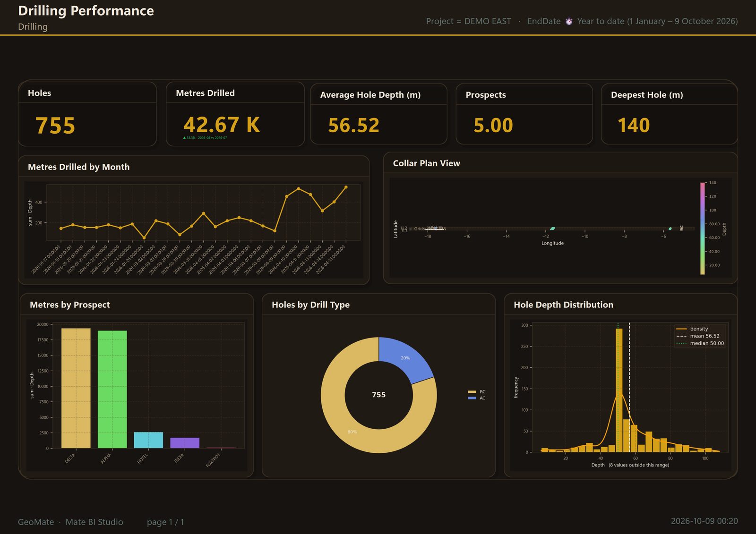Click the '(8 values outside this range)' note
The image size is (756, 534).
point(638,465)
